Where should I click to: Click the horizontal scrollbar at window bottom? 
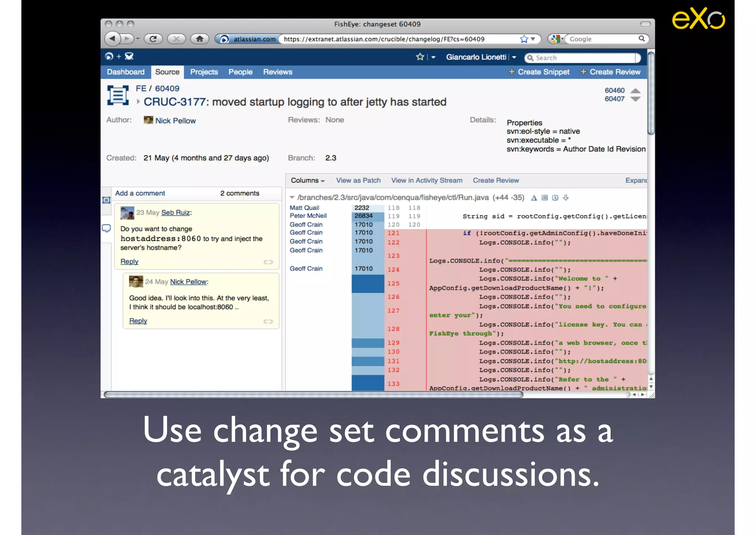pyautogui.click(x=313, y=394)
